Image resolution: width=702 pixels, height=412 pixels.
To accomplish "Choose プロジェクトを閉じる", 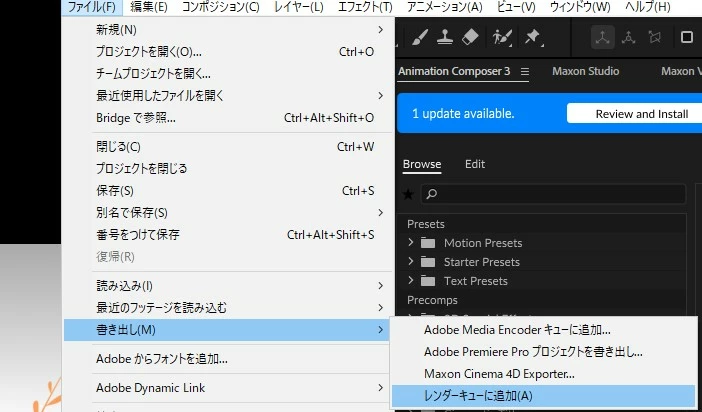I will point(227,169).
